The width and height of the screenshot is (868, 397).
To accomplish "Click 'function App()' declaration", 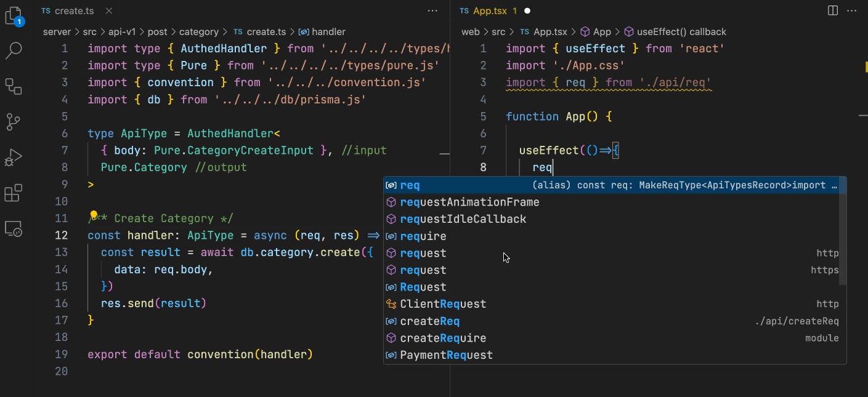I will click(x=551, y=116).
